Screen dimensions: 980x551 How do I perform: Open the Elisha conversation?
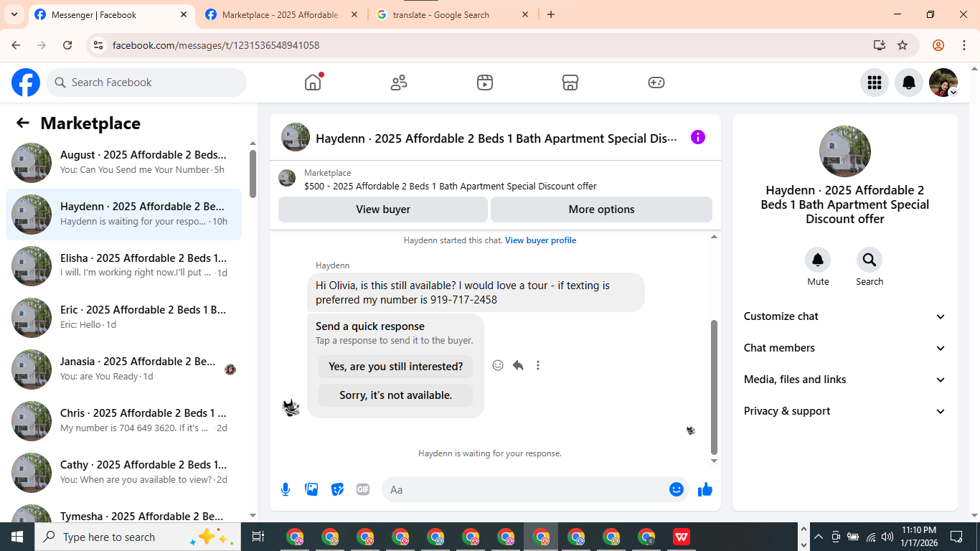coord(123,266)
